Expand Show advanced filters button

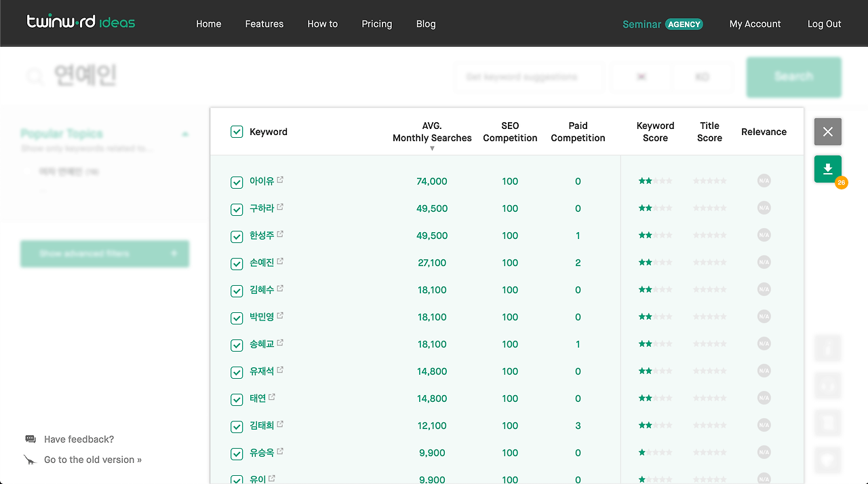click(104, 253)
